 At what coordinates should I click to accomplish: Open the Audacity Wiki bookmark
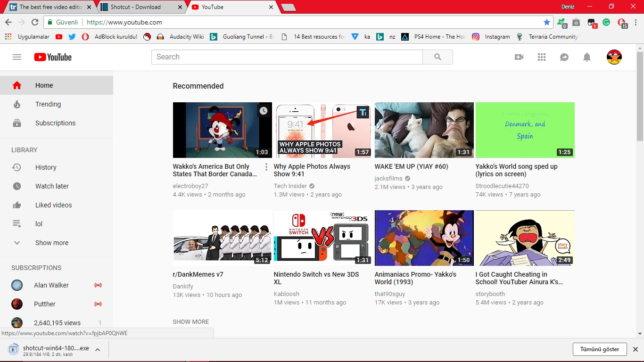[180, 37]
